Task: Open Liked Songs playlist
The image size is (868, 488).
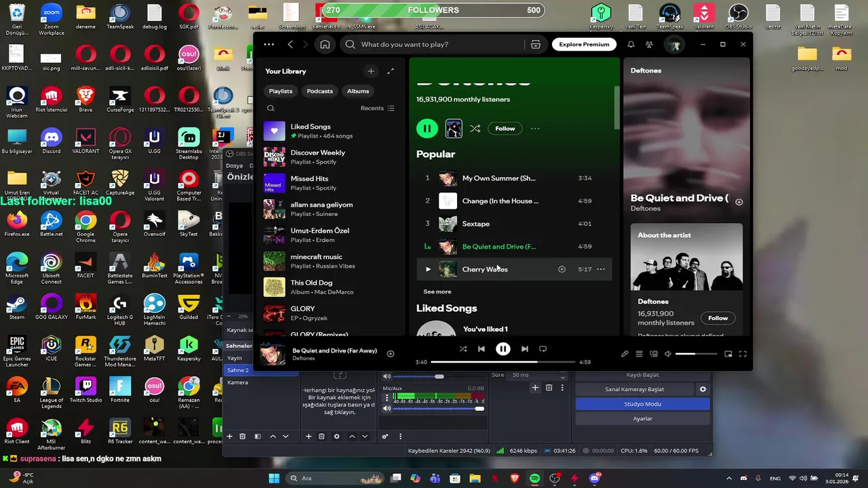Action: click(330, 131)
